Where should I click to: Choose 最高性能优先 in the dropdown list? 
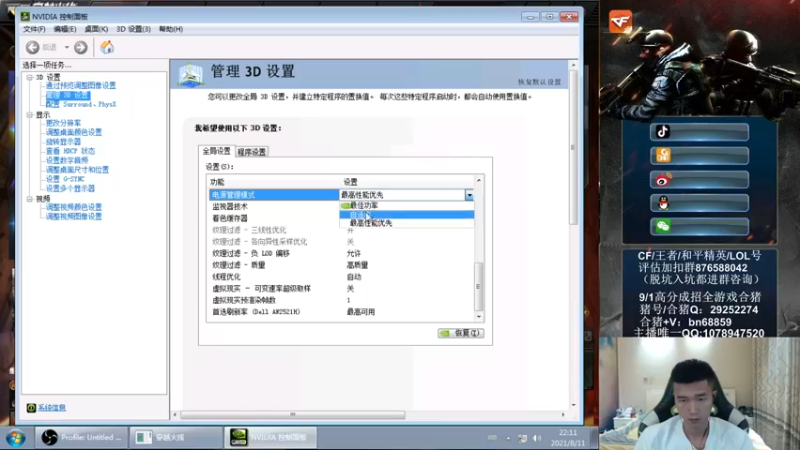coord(407,223)
